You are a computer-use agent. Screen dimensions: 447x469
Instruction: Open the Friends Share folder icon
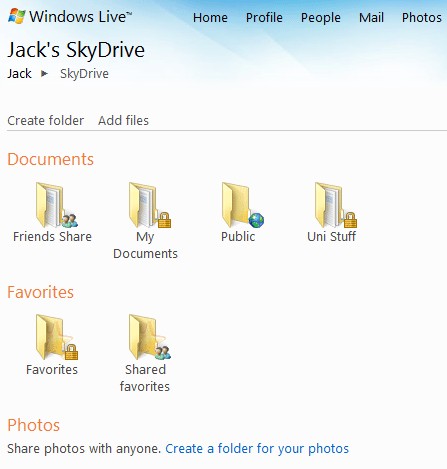coord(57,205)
